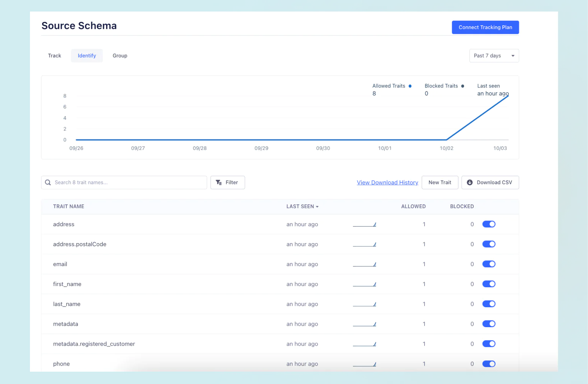Screen dimensions: 588x384
Task: Switch to the Track tab
Action: [54, 55]
